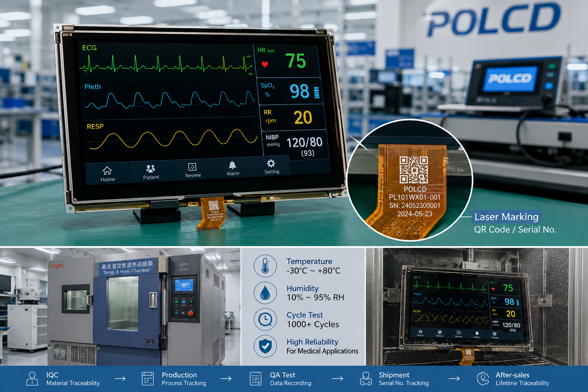Image resolution: width=588 pixels, height=392 pixels.
Task: Click the red heart icon beside HR
Action: [265, 64]
